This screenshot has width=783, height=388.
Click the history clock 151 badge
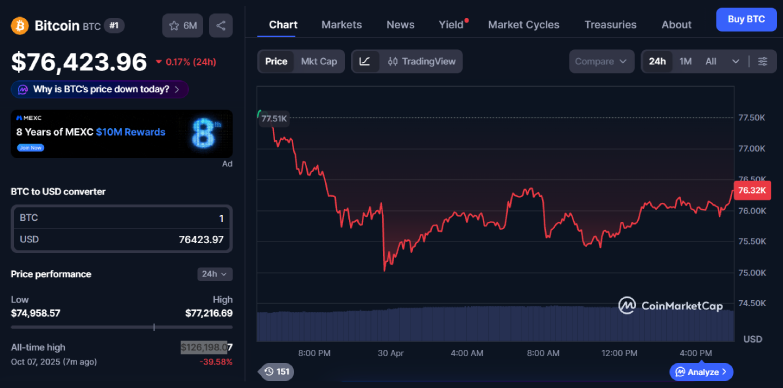click(x=276, y=372)
